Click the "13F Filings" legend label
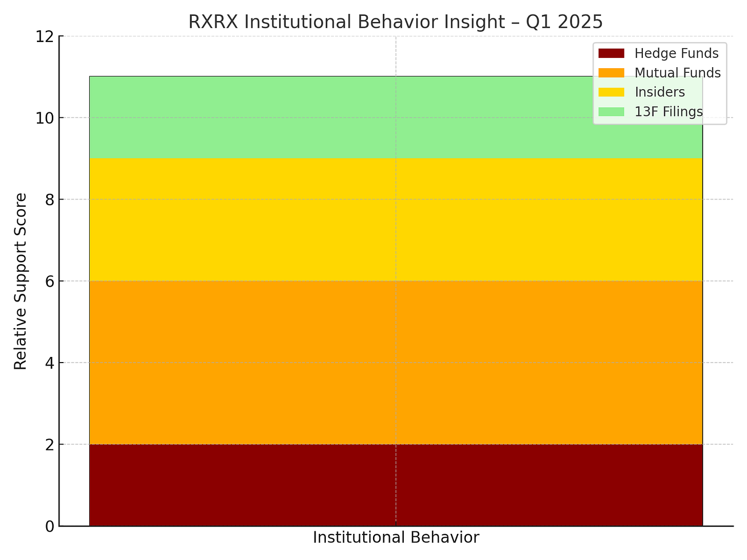 (669, 112)
